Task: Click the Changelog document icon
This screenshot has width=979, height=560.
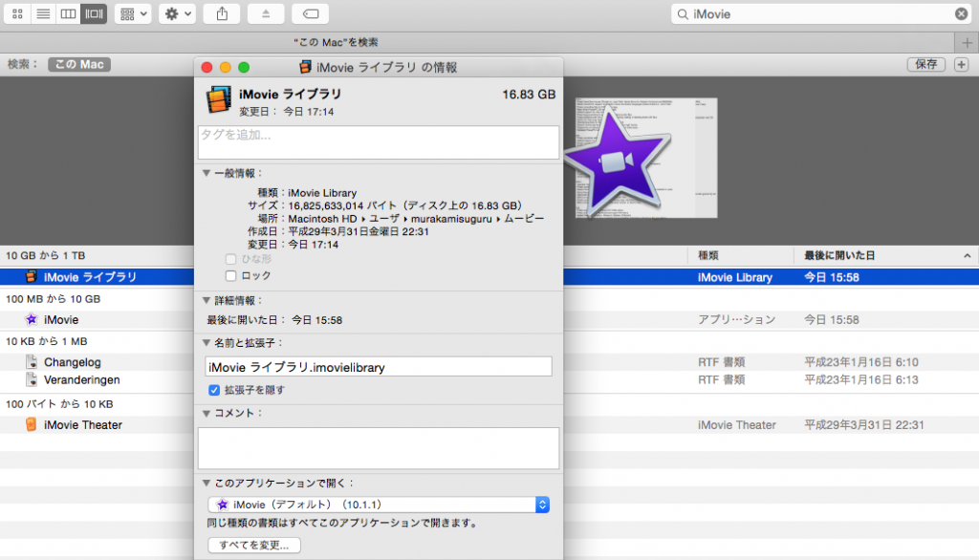Action: (x=32, y=362)
